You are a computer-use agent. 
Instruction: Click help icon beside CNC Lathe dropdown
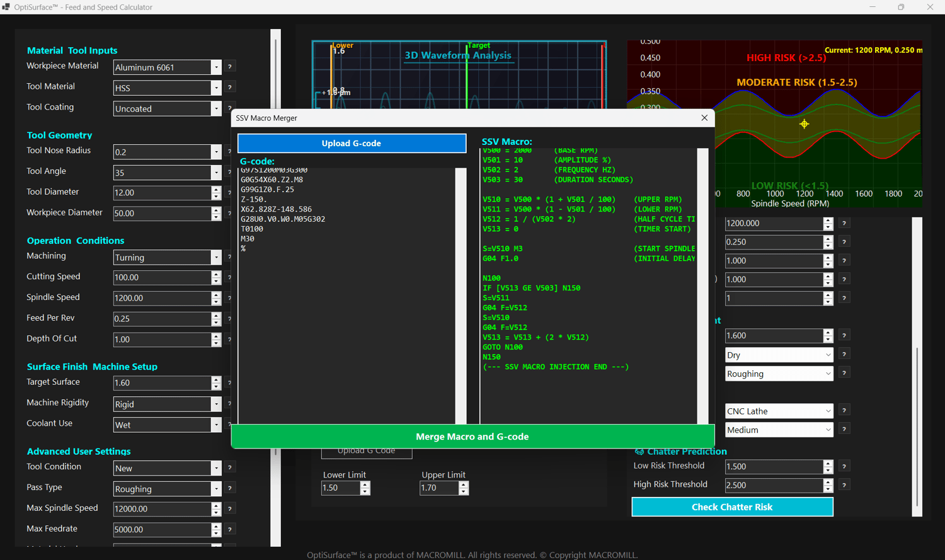pos(844,411)
